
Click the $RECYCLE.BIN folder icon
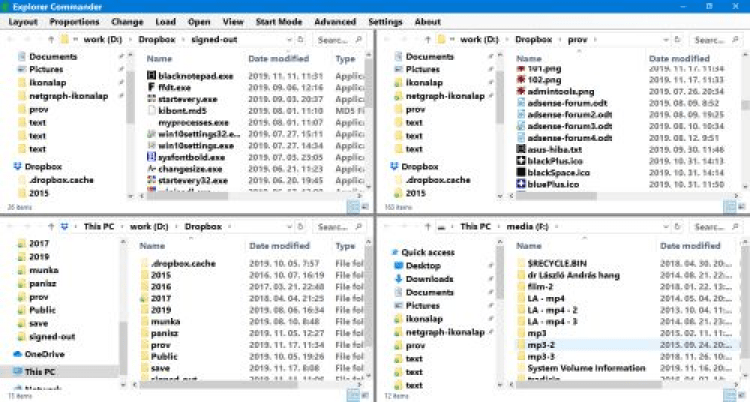click(521, 263)
